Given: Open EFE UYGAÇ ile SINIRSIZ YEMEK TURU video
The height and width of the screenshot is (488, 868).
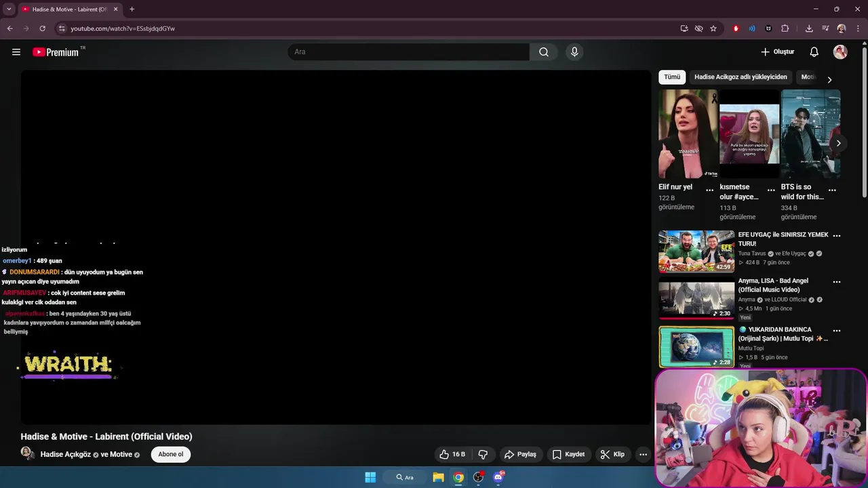Looking at the screenshot, I should tap(783, 239).
